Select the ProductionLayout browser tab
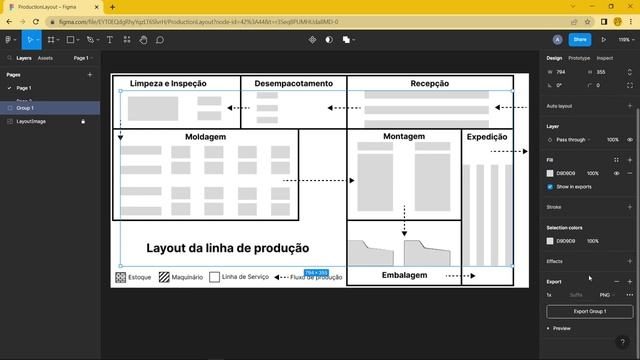The image size is (640, 360). tap(53, 7)
